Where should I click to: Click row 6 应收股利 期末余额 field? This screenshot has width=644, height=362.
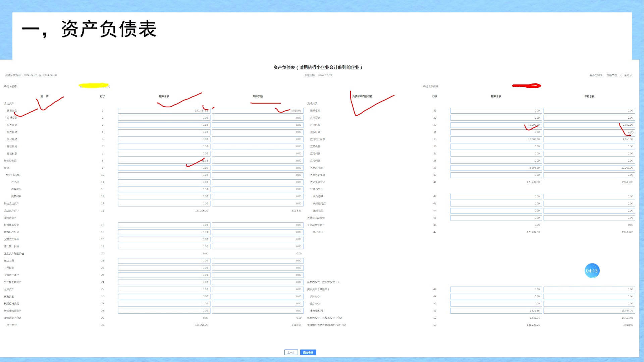164,146
